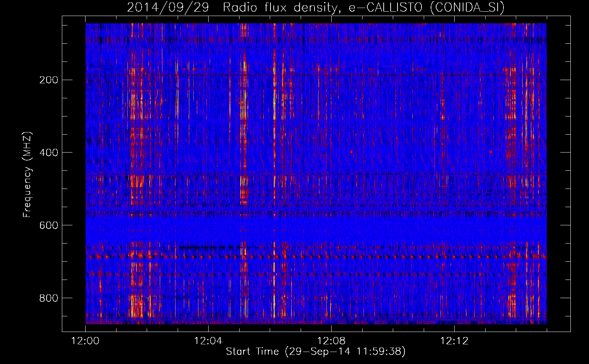
Task: Click the 'Start Time (29-Sep-14 11:59:38)' axis label
Action: point(316,352)
